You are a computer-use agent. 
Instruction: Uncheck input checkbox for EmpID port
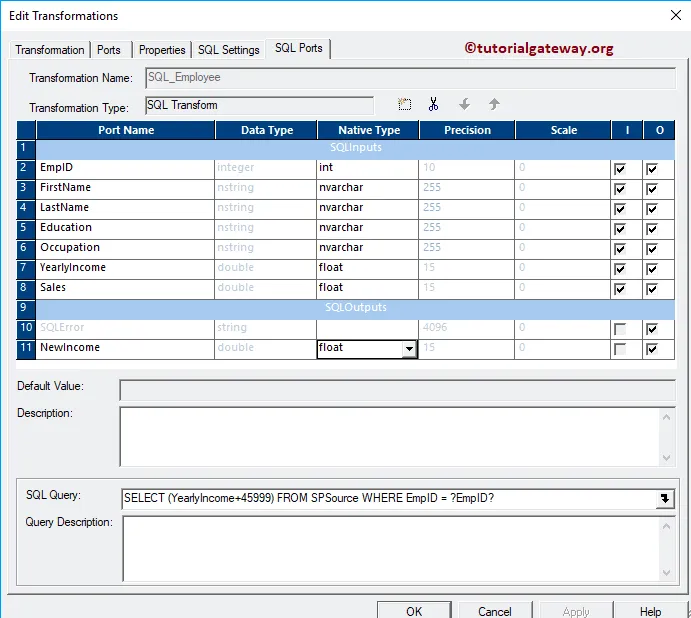[620, 169]
